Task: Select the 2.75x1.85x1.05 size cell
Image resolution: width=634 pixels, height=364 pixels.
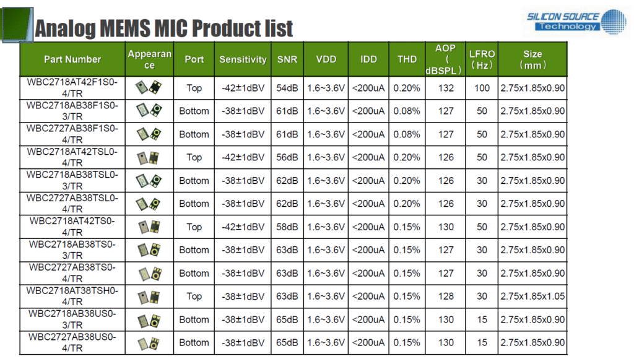Action: [532, 296]
